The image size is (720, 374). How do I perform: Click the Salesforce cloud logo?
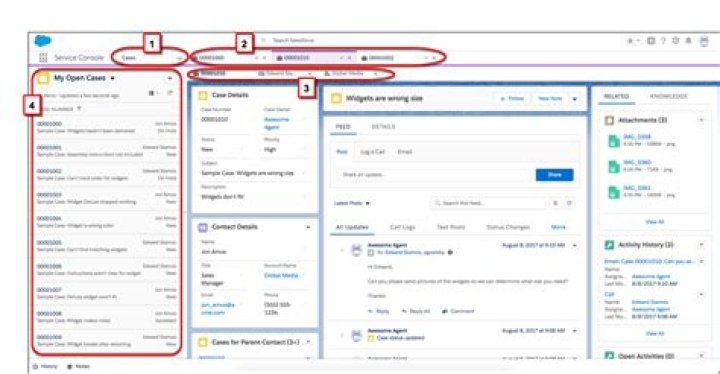[x=43, y=41]
